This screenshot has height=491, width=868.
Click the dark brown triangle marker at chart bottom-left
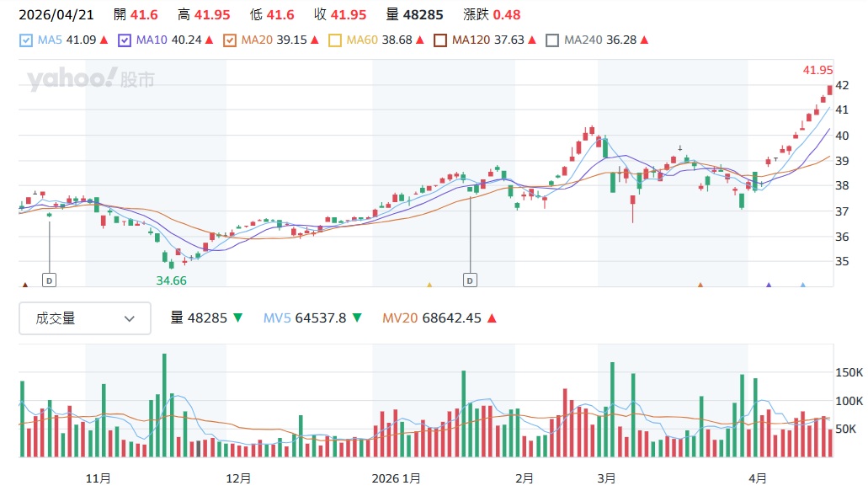click(x=24, y=286)
